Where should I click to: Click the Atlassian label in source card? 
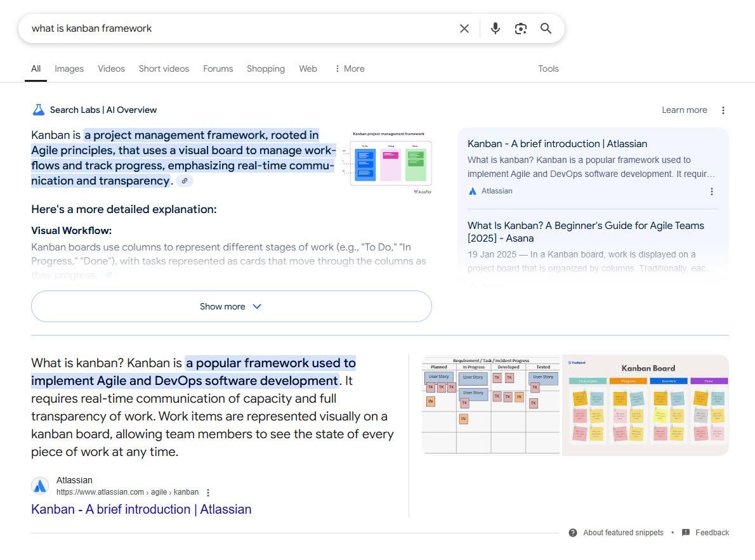coord(497,191)
